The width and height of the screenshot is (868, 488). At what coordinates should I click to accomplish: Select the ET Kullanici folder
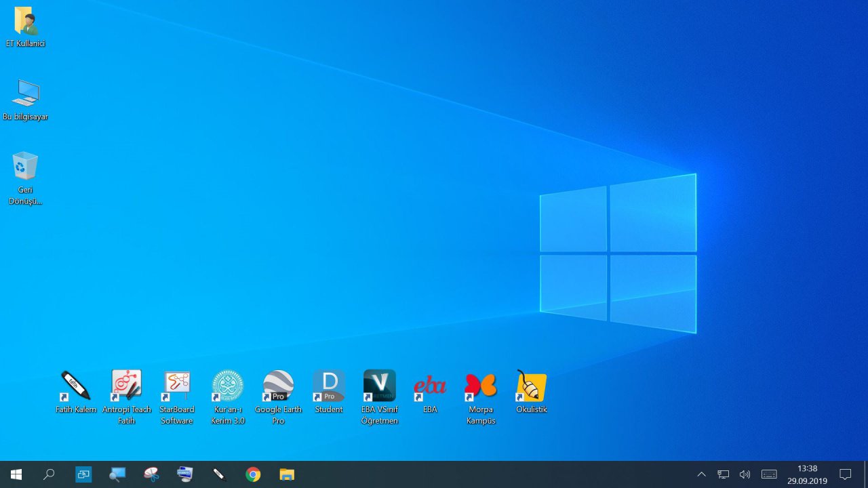coord(25,22)
